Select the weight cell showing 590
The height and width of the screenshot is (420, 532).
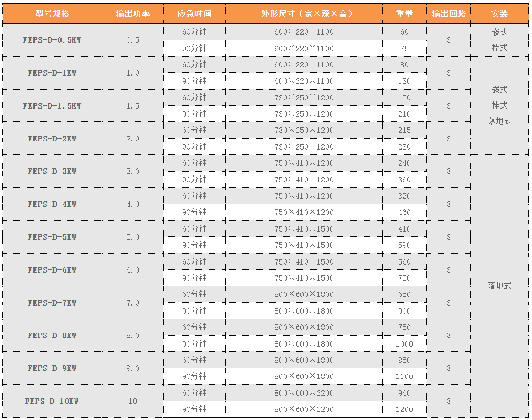tap(404, 245)
